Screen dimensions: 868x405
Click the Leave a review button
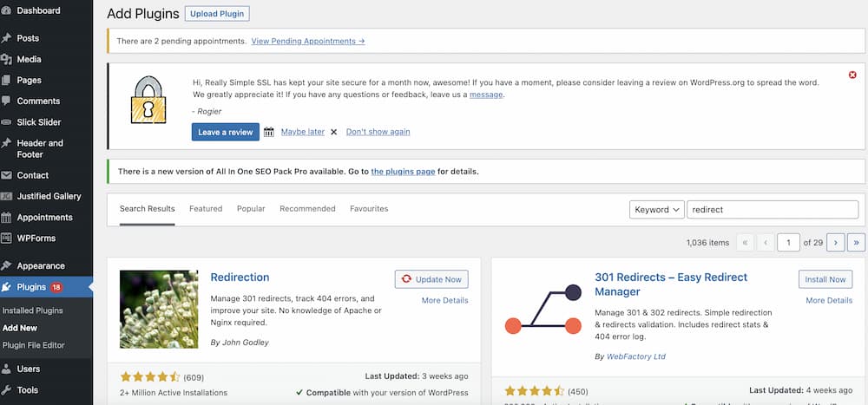click(x=226, y=132)
